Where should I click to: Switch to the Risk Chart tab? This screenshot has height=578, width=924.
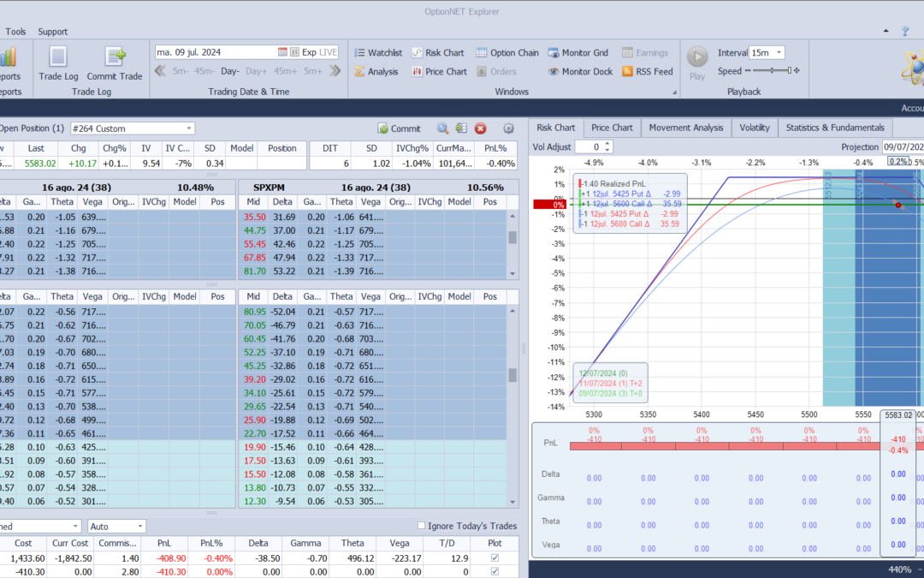(x=555, y=128)
